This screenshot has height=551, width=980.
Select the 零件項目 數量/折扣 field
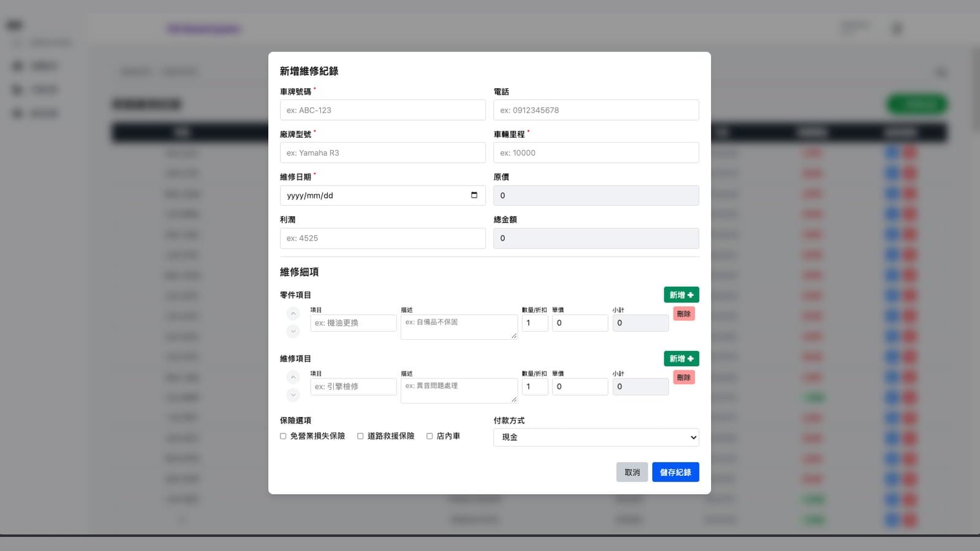point(535,323)
